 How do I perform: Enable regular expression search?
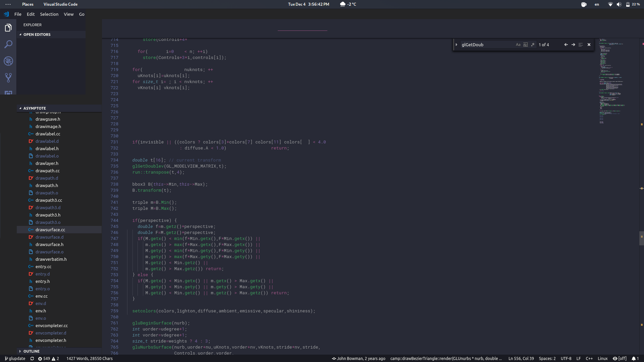533,44
